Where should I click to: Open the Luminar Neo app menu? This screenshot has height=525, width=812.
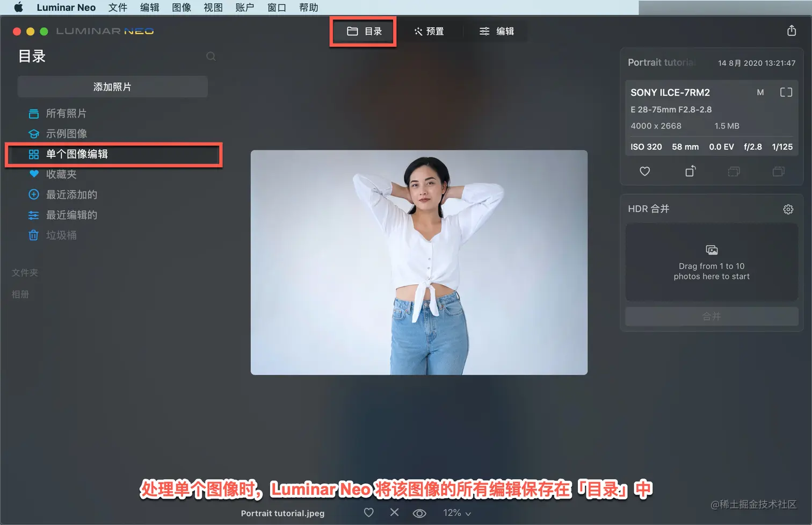66,8
